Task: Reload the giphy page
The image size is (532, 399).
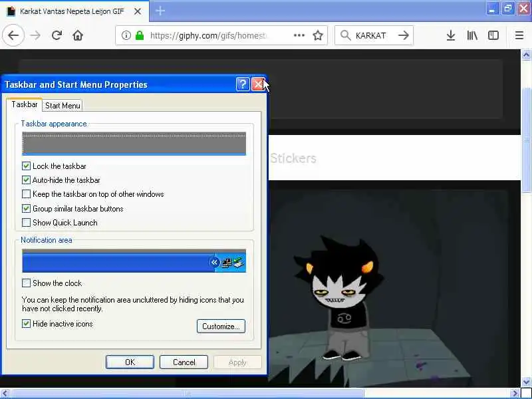Action: pyautogui.click(x=57, y=35)
